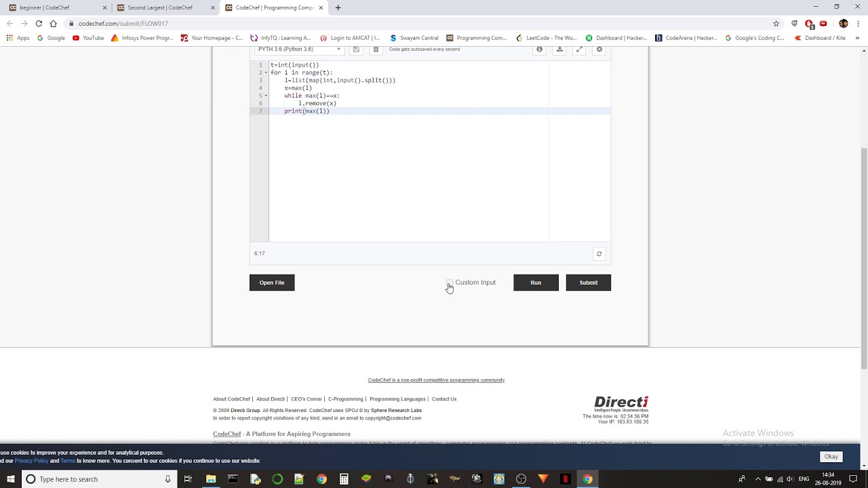
Task: Open Task View on the taskbar
Action: 188,479
